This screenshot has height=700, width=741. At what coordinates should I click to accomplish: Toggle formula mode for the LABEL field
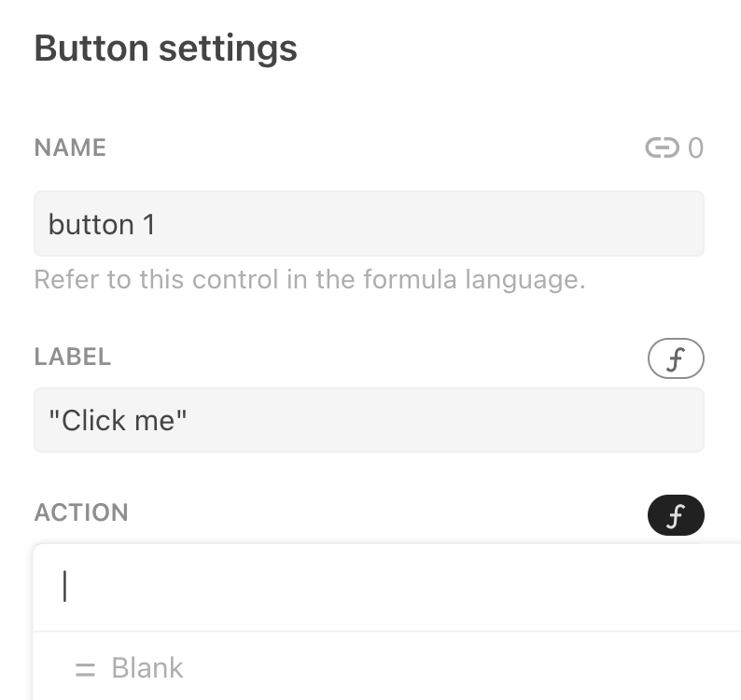(676, 359)
